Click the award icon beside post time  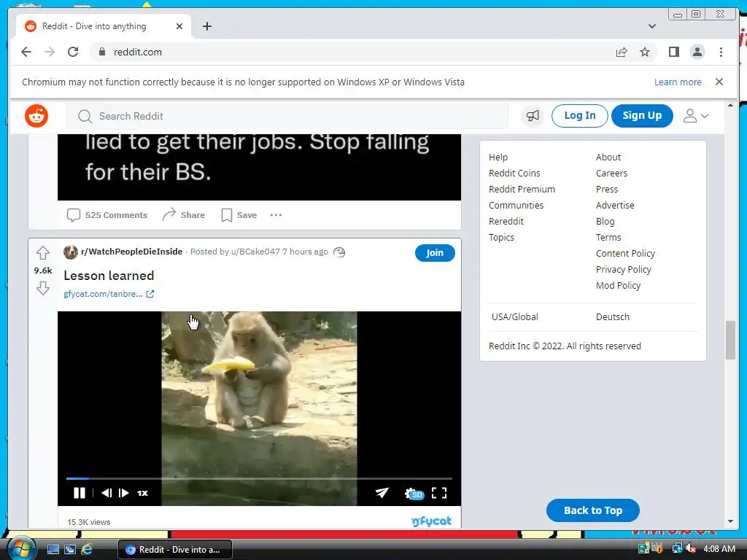coord(339,252)
